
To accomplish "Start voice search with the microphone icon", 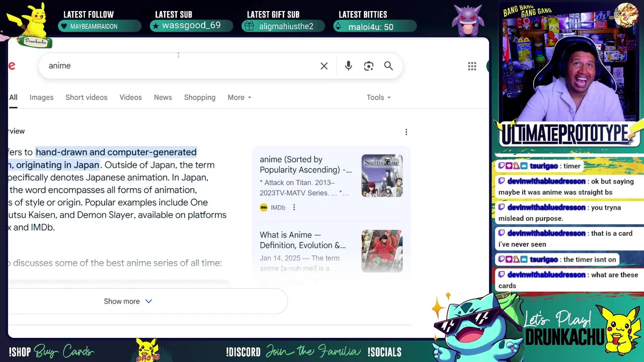I will point(348,66).
